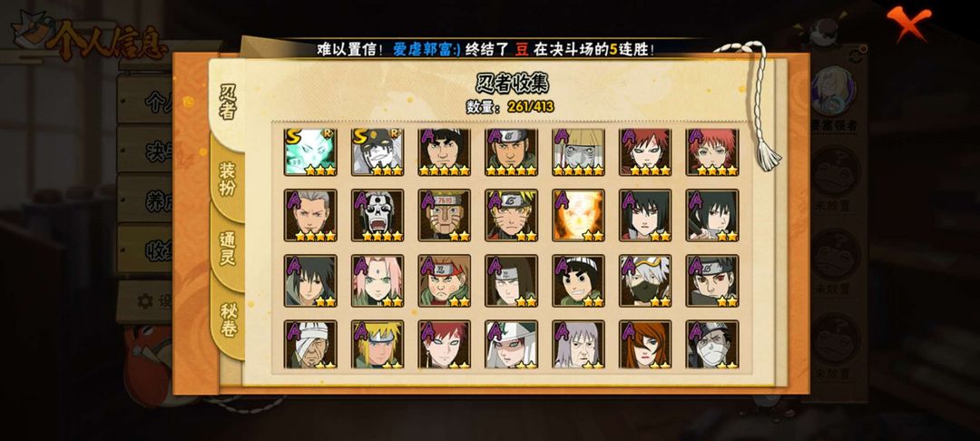Pick the masked silver-haired Kakashi portrait
980x441 pixels.
[x=646, y=280]
